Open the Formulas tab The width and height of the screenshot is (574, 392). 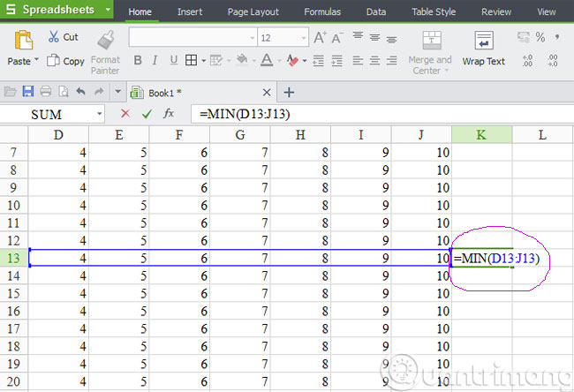click(x=322, y=11)
